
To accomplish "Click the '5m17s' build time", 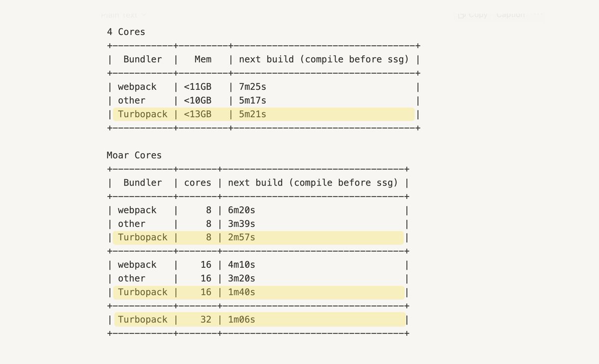I will (253, 100).
